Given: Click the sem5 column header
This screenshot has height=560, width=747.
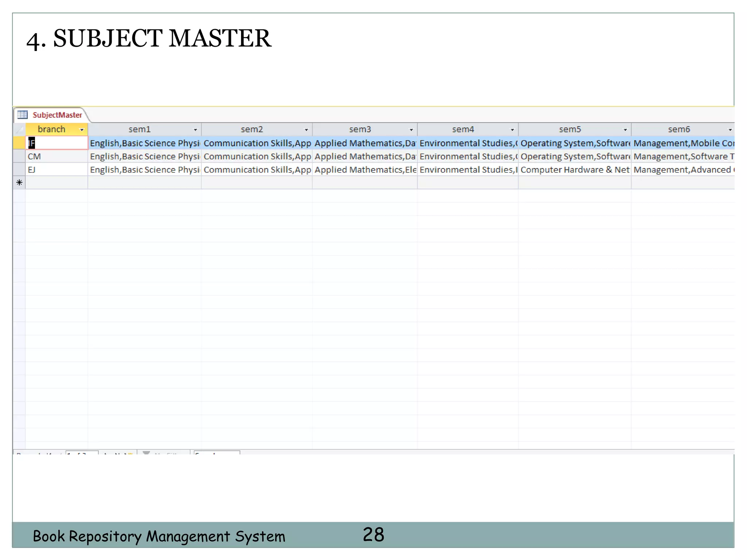Looking at the screenshot, I should pyautogui.click(x=575, y=129).
